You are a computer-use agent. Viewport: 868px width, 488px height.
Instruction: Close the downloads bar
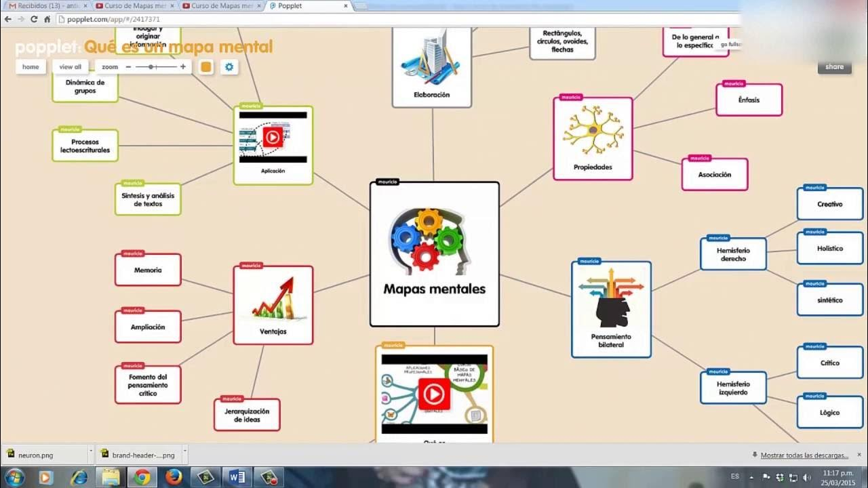click(859, 455)
